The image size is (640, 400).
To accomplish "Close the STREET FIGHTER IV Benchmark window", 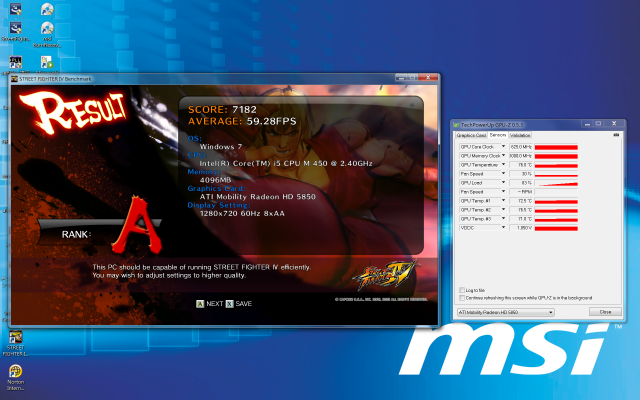I will tap(428, 78).
